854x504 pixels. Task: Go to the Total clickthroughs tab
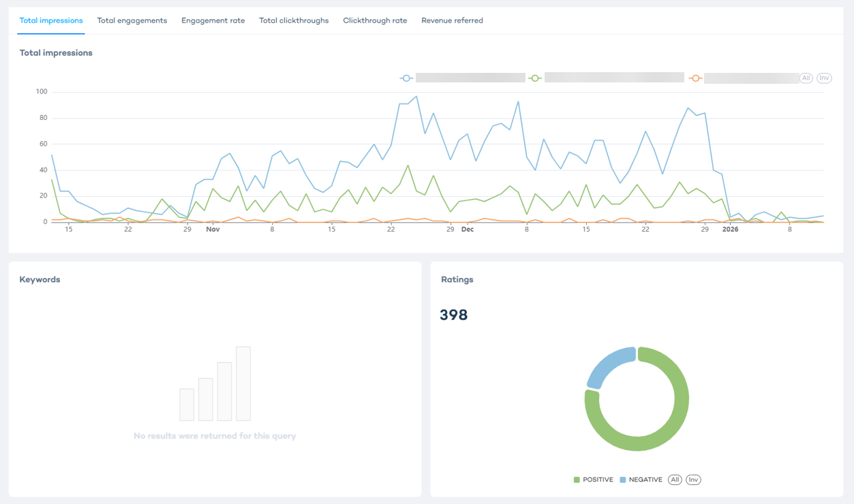(294, 20)
